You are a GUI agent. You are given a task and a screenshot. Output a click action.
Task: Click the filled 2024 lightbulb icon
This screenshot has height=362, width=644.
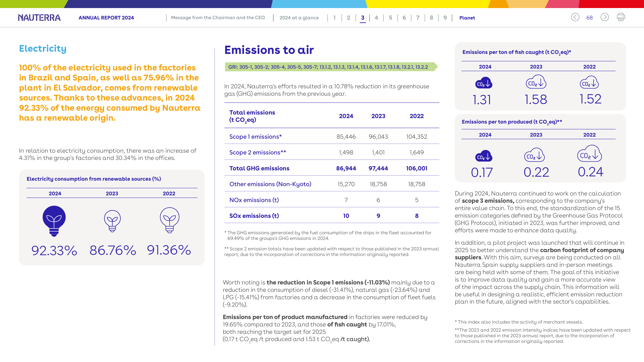(x=54, y=221)
